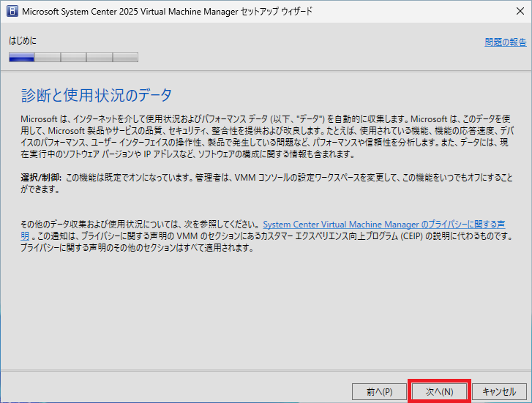The width and height of the screenshot is (532, 403).
Task: Go back with 前へ(P) button
Action: (x=379, y=392)
